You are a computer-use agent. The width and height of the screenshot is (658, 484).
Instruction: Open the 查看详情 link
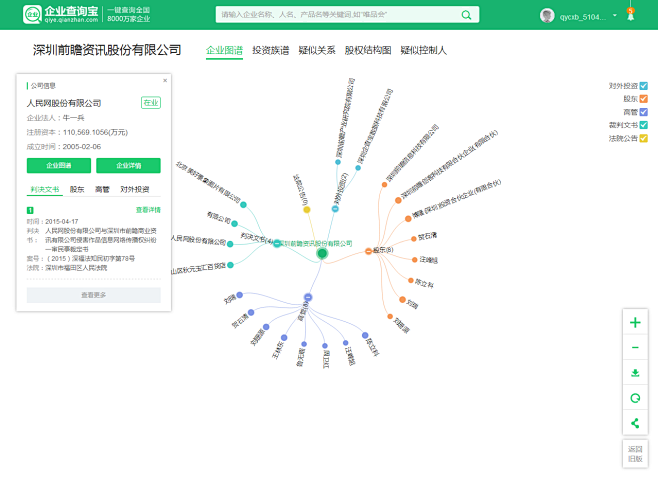coord(148,210)
